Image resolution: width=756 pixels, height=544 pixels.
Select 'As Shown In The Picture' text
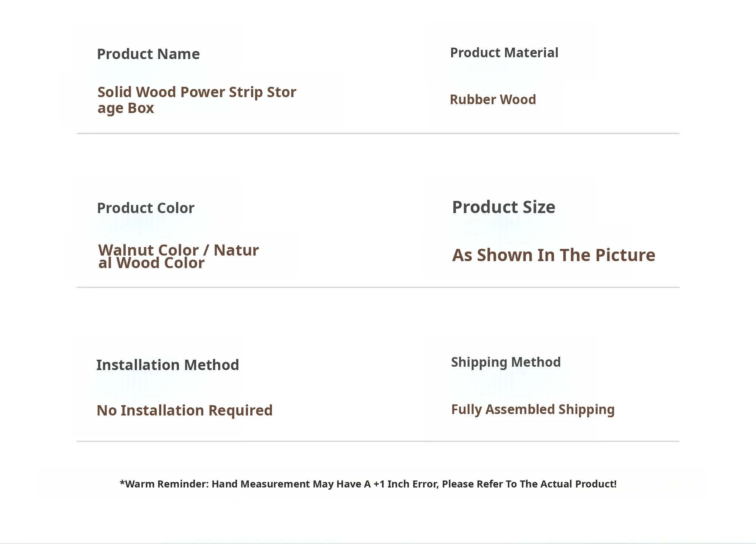point(553,255)
